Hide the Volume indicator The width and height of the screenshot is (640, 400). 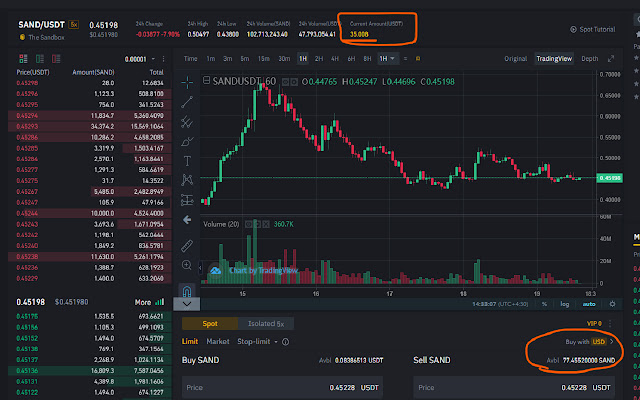point(248,224)
